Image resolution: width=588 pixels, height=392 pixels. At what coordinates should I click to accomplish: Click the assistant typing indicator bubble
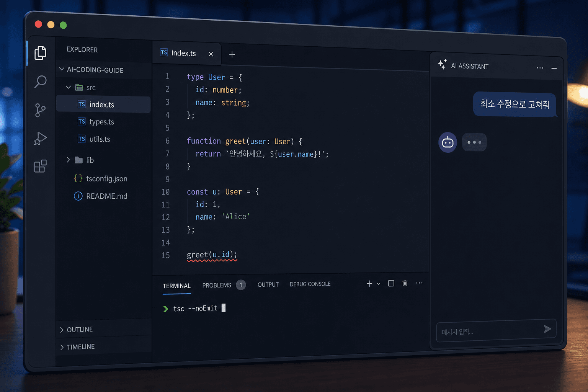474,142
